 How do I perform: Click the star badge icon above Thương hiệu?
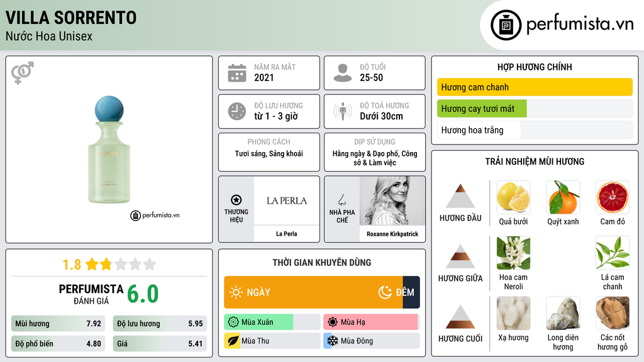click(x=236, y=200)
